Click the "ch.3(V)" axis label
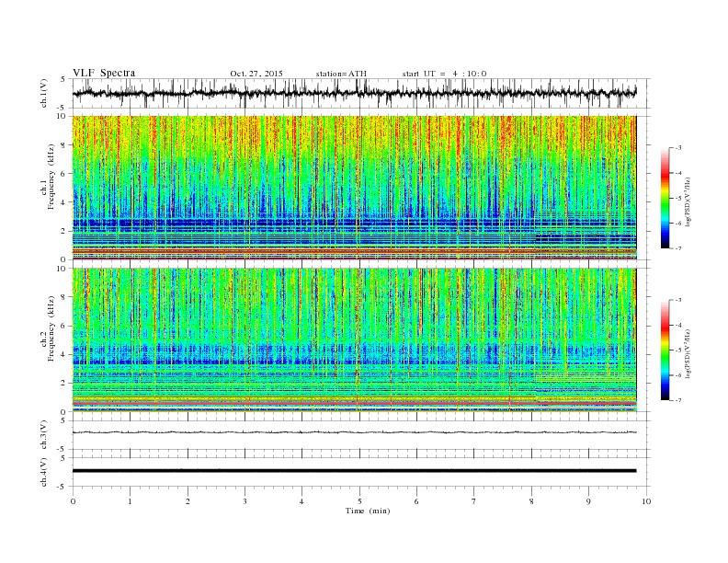 (x=44, y=435)
